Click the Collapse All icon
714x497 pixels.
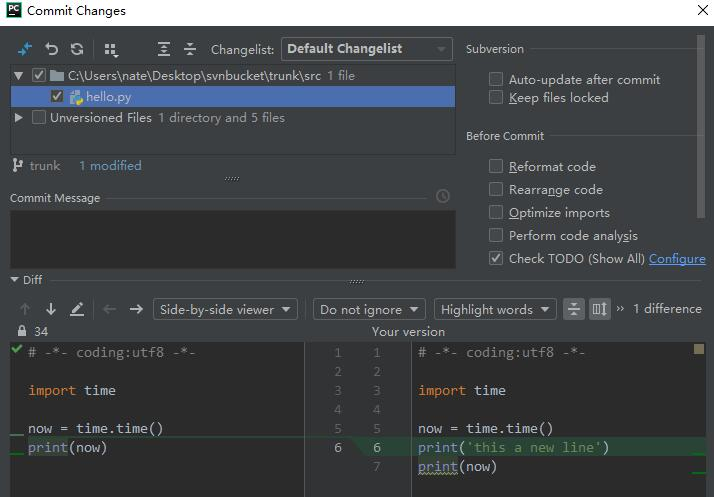pyautogui.click(x=190, y=49)
